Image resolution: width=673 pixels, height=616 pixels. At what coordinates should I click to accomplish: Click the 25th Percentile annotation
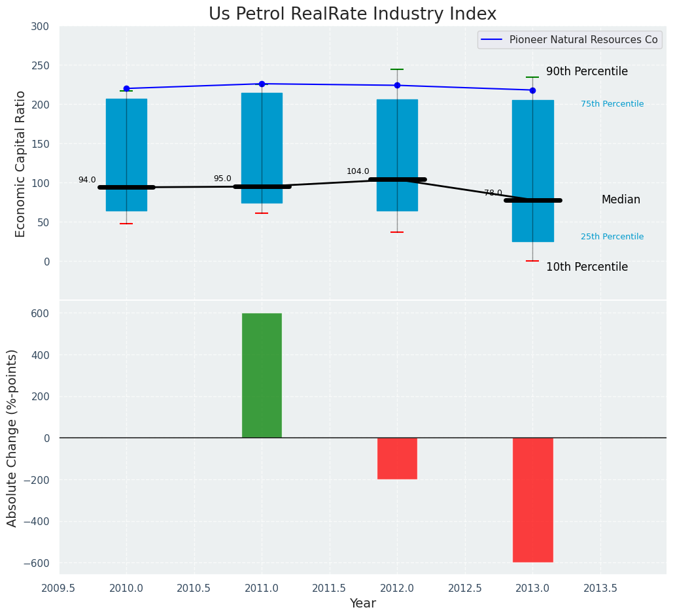tap(612, 237)
